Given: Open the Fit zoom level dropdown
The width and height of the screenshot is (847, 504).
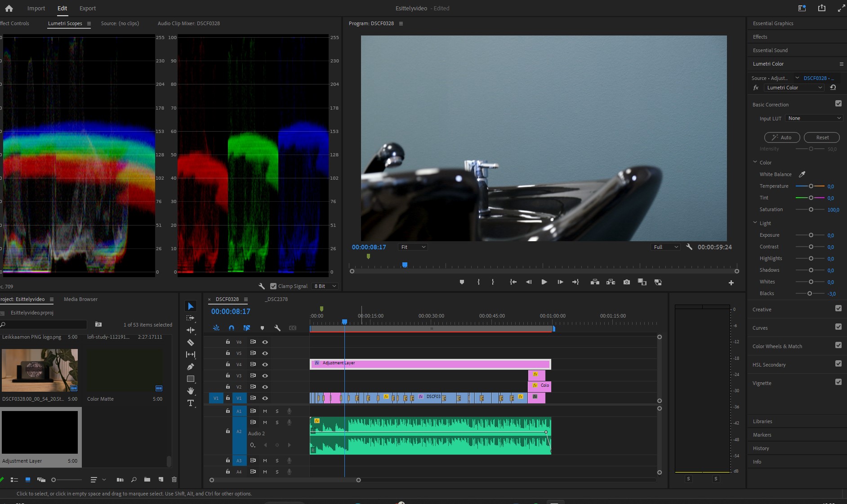Looking at the screenshot, I should (x=413, y=247).
